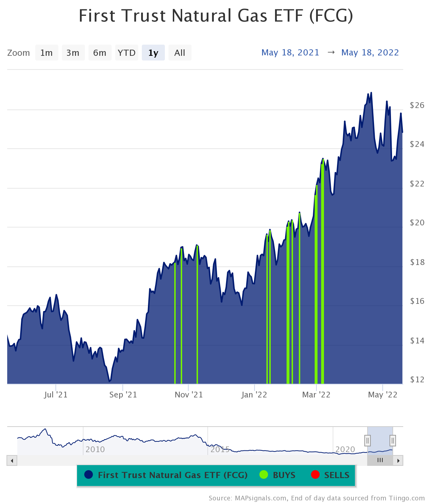Click the $26 price axis label

pos(417,105)
